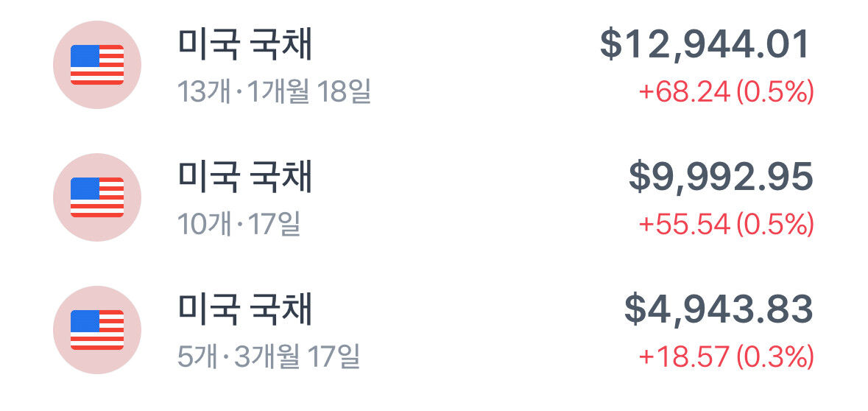The width and height of the screenshot is (868, 411).
Task: Open 미국 국채 title above 13개·1개월 18일
Action: click(x=245, y=46)
